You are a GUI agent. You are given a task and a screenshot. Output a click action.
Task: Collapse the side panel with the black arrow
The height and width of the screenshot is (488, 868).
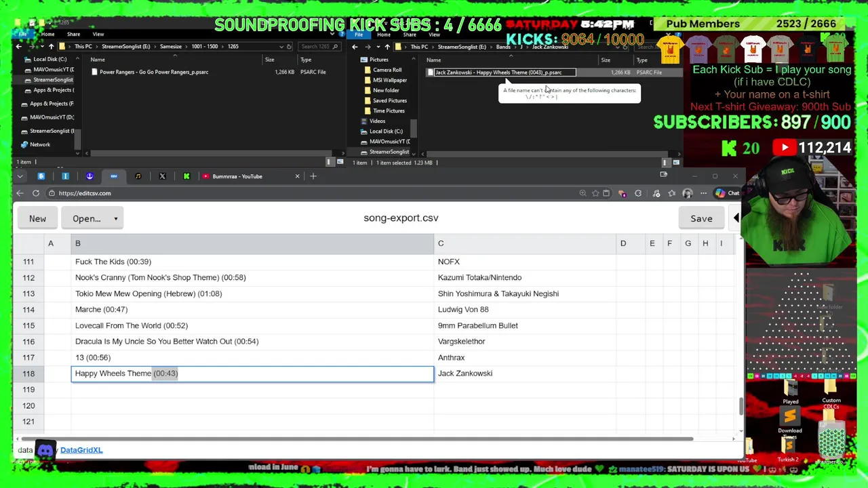(736, 218)
